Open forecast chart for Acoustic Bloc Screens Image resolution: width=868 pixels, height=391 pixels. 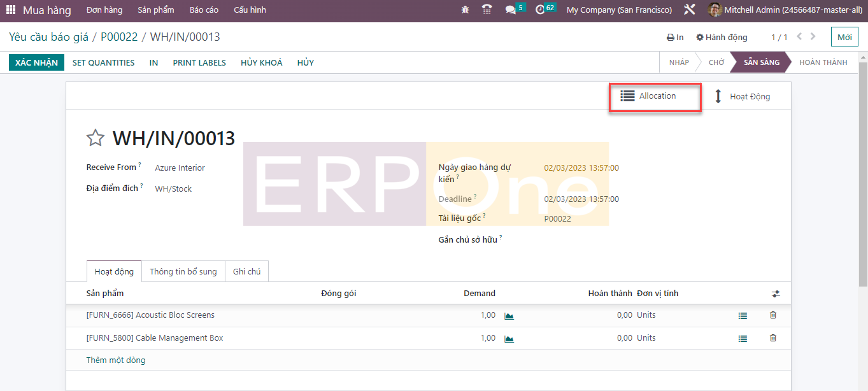coord(509,316)
